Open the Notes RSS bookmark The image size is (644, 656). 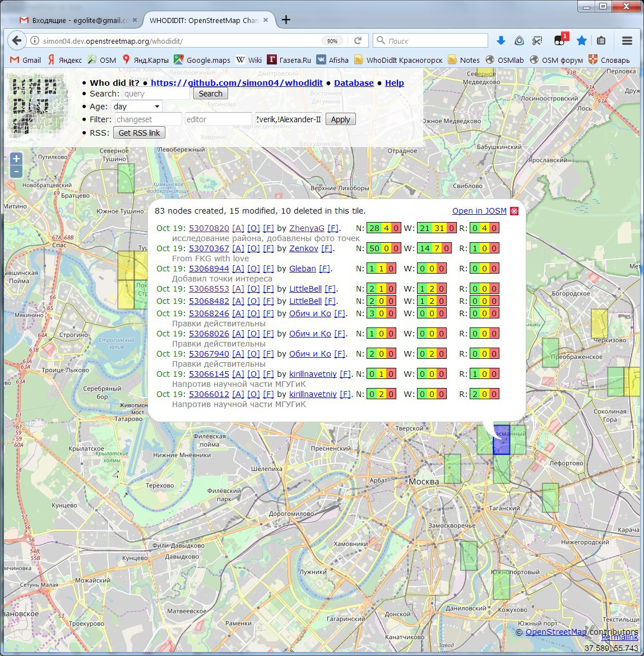(x=464, y=60)
